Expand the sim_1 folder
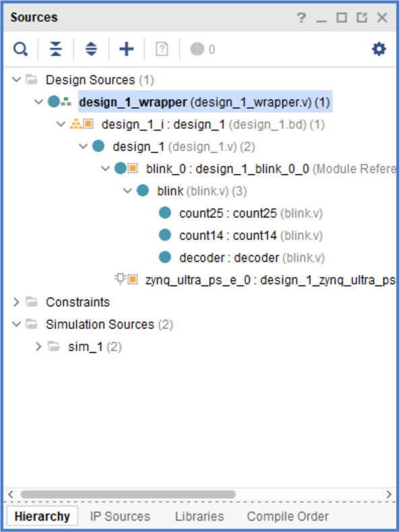 click(38, 346)
